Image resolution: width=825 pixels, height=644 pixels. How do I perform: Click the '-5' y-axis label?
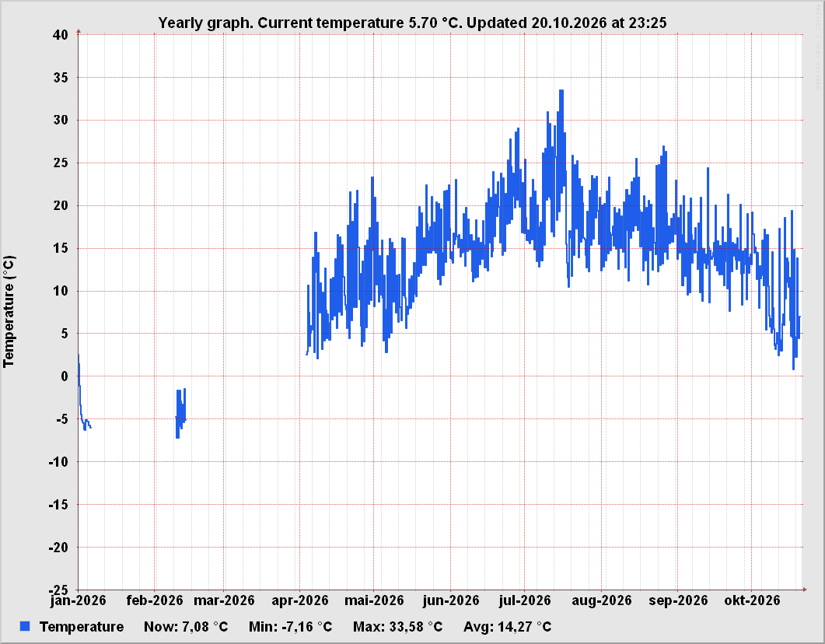coord(61,418)
